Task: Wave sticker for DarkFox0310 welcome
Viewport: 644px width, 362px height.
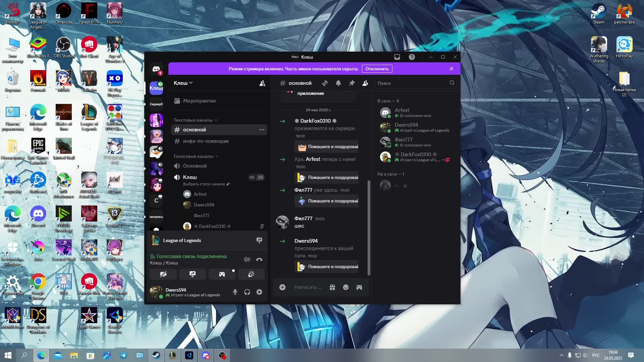Action: (327, 147)
